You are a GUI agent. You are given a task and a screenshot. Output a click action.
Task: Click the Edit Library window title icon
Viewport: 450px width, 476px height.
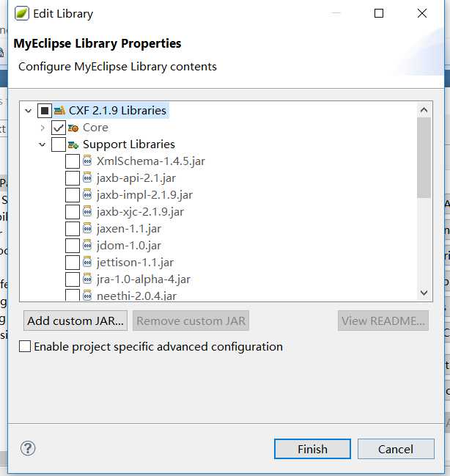pyautogui.click(x=22, y=14)
